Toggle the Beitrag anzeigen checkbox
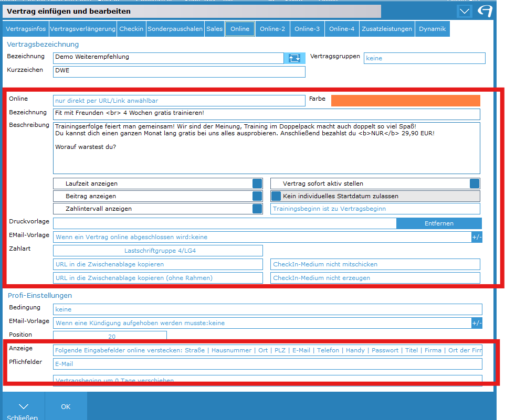 coord(257,196)
